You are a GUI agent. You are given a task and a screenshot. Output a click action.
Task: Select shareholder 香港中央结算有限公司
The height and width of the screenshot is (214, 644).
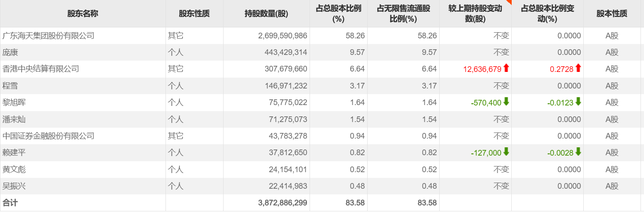coord(41,68)
